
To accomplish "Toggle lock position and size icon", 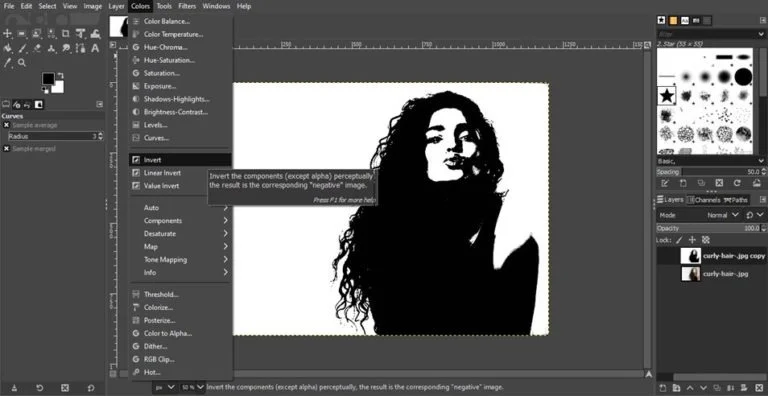I will coord(692,240).
